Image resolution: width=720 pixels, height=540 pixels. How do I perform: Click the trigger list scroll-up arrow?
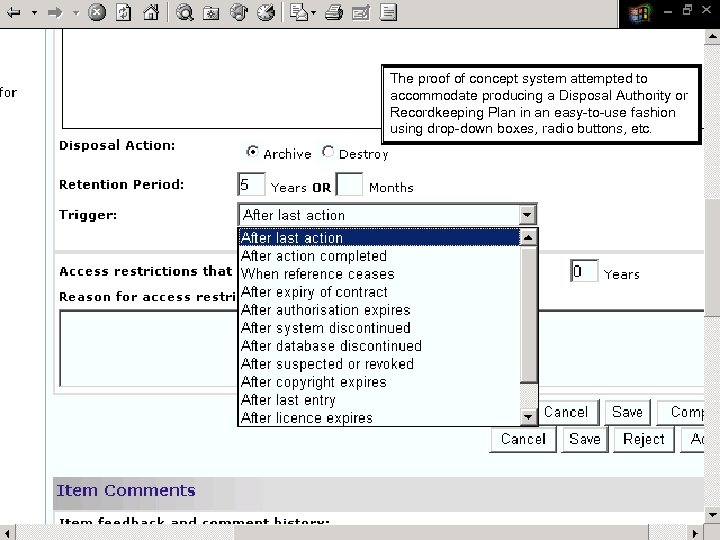point(528,237)
